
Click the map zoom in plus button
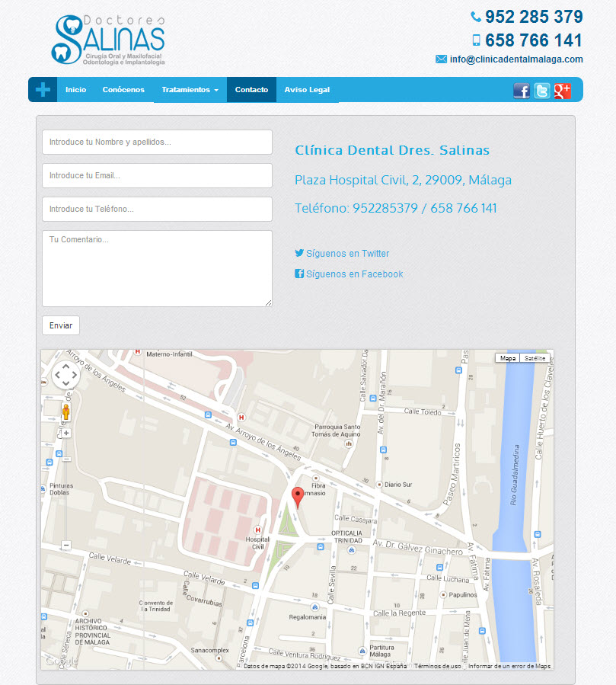pos(66,433)
